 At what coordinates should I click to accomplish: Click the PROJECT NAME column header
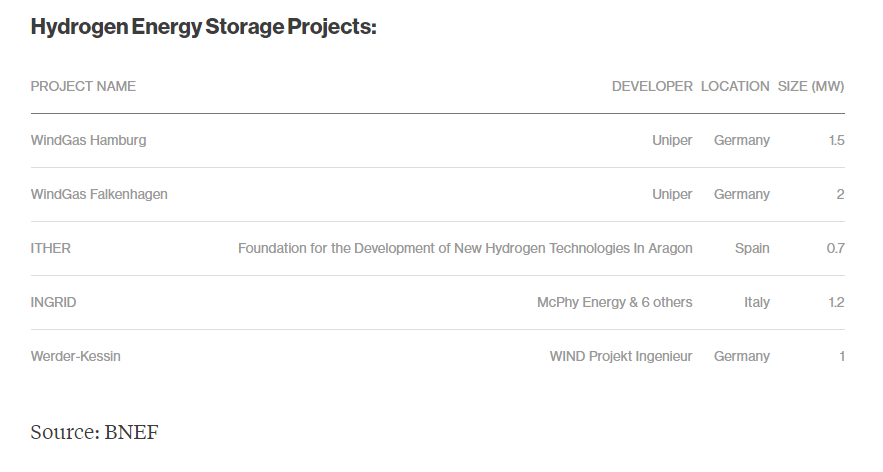(x=83, y=86)
